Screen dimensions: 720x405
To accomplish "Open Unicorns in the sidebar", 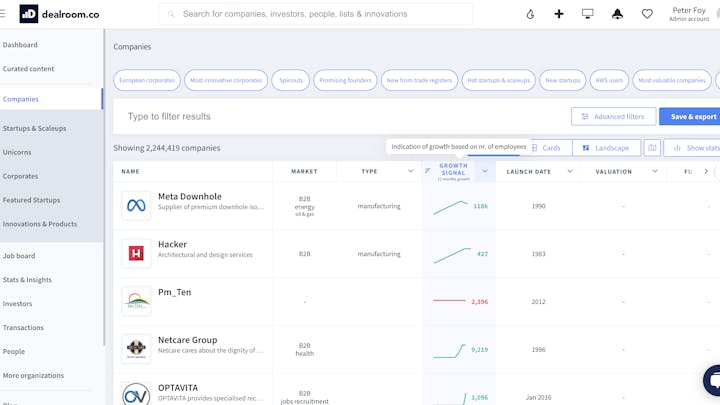I will click(17, 152).
